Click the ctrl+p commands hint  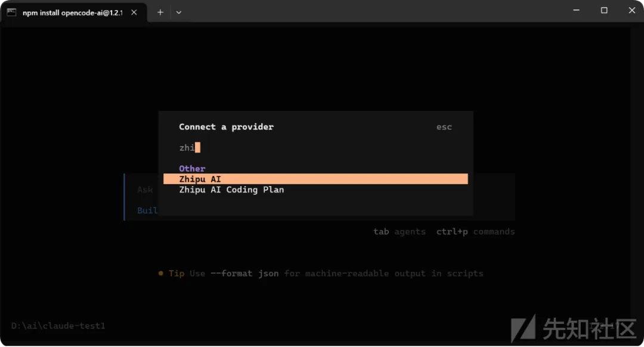click(x=475, y=231)
